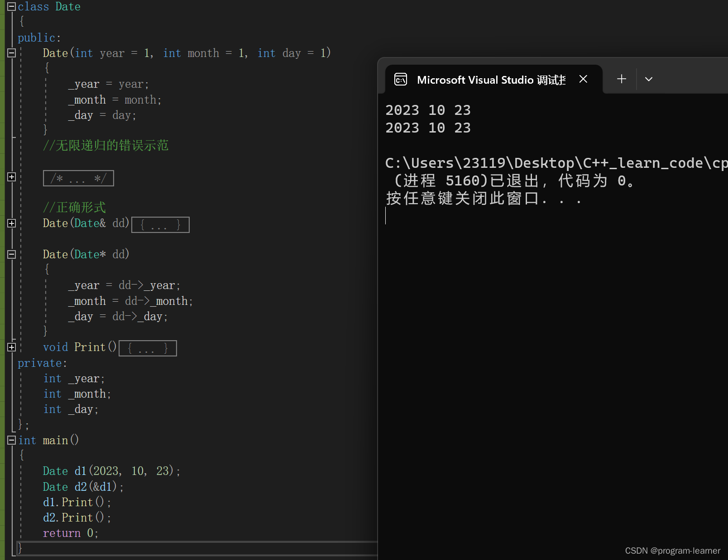Click the '_year = dd->_year;' line
Viewport: 728px width, 560px height.
point(124,285)
